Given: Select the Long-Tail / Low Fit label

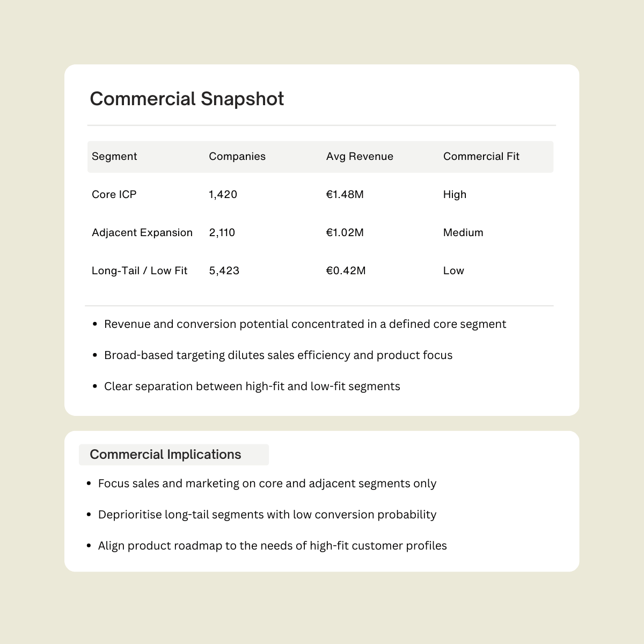Looking at the screenshot, I should [140, 270].
